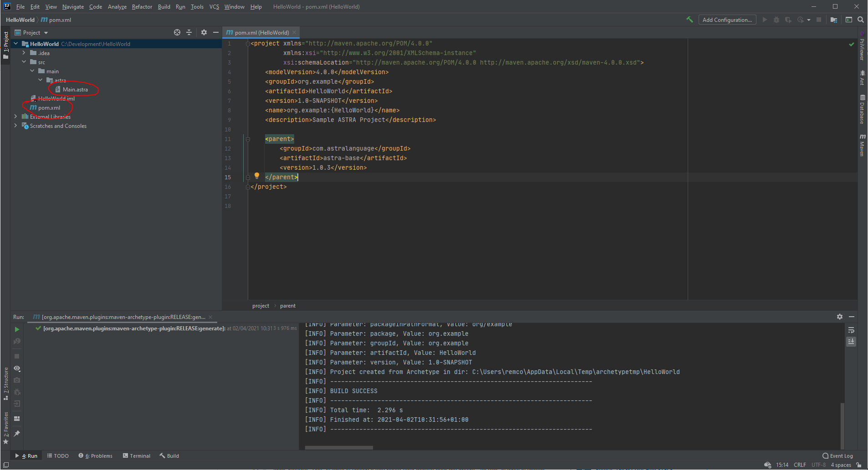Open the Refactor menu
868x470 pixels.
[142, 7]
